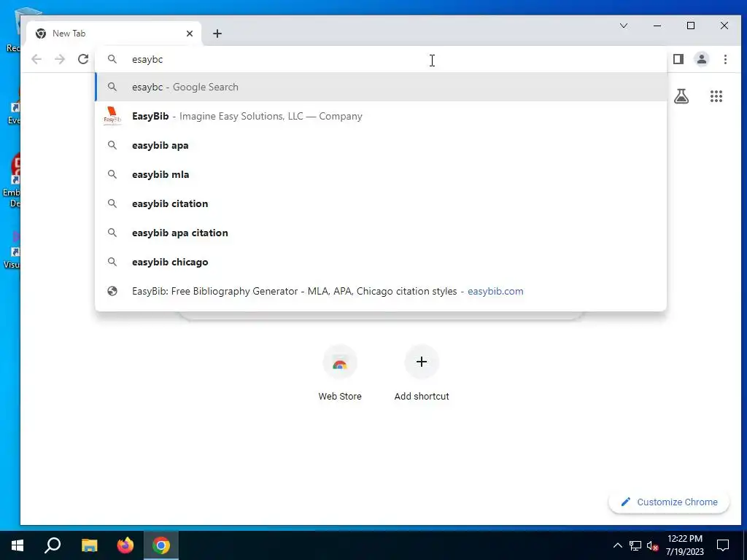Click the forward navigation arrow
Screen dimensions: 747x560
(60, 59)
